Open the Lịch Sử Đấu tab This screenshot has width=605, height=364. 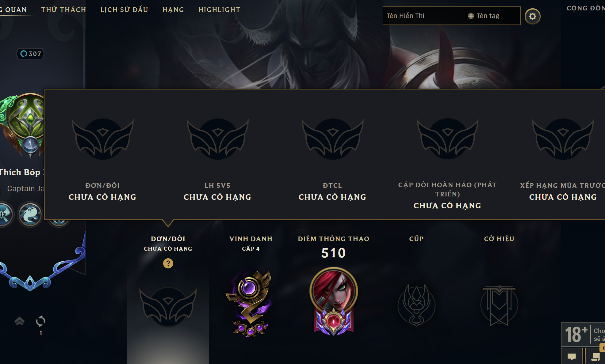pos(124,10)
